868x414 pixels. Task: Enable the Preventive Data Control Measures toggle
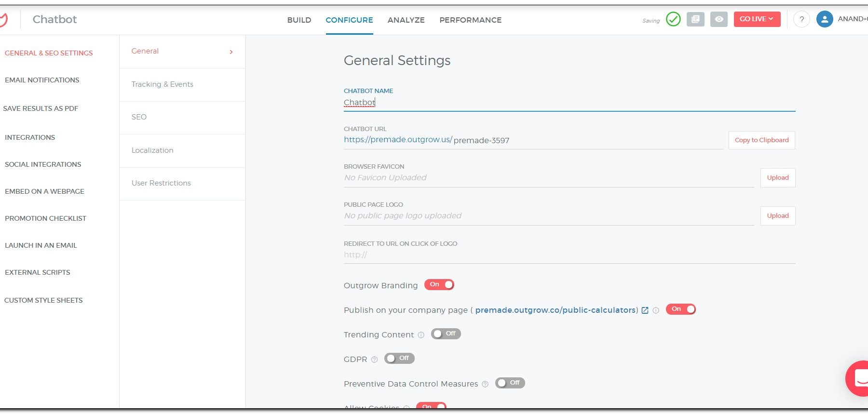510,383
